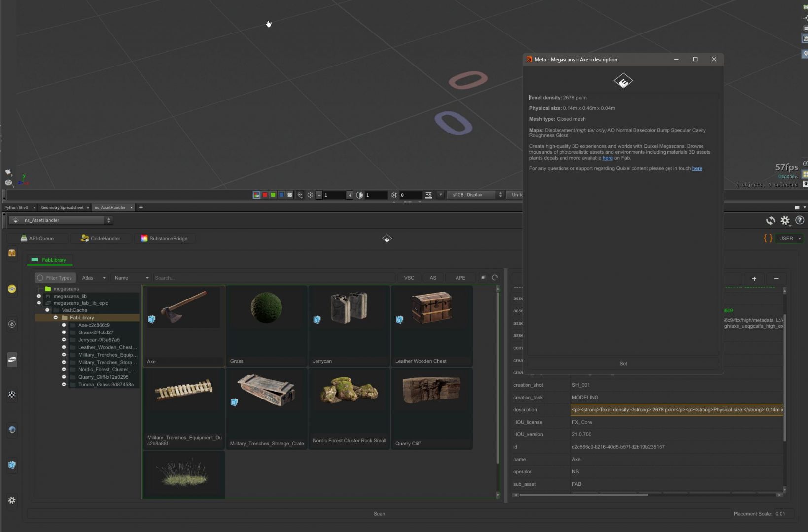Viewport: 808px width, 532px height.
Task: Open the API-Queue panel
Action: 37,238
